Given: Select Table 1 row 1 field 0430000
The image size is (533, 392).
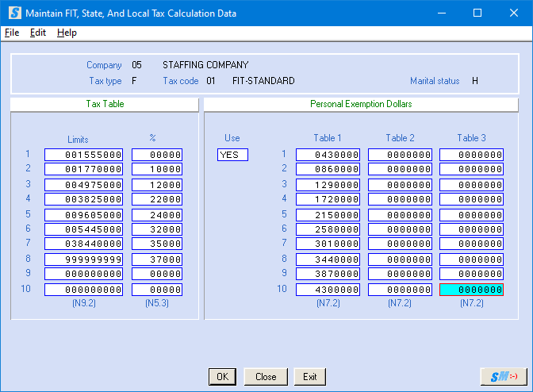Looking at the screenshot, I should (x=328, y=155).
